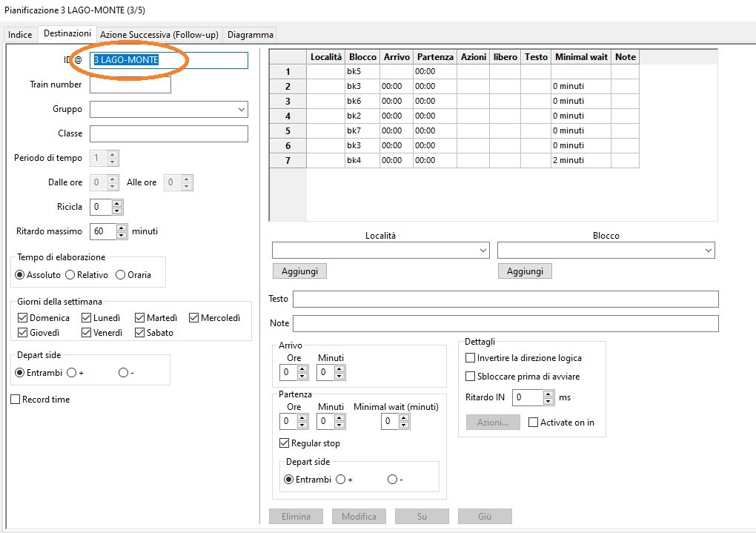This screenshot has height=533, width=756.
Task: Increase the Arrivo Ore spinner
Action: click(x=302, y=368)
